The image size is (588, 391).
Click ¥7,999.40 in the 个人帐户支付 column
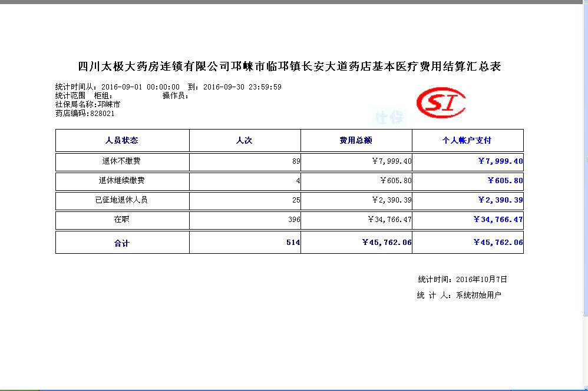tap(501, 161)
